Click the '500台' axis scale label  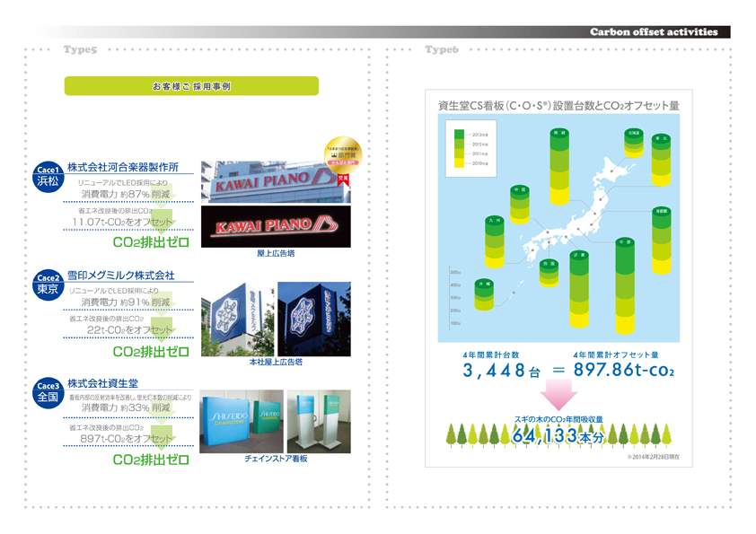click(x=455, y=272)
